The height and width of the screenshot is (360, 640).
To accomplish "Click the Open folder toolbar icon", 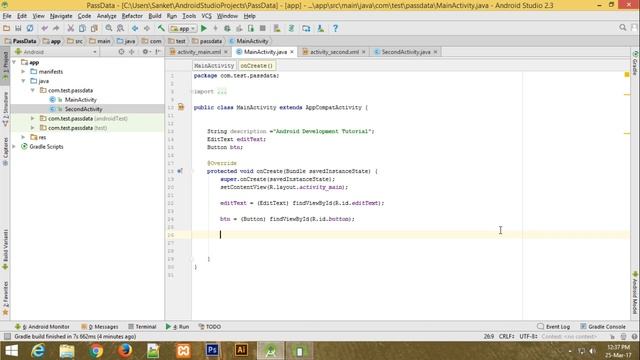I will click(7, 28).
